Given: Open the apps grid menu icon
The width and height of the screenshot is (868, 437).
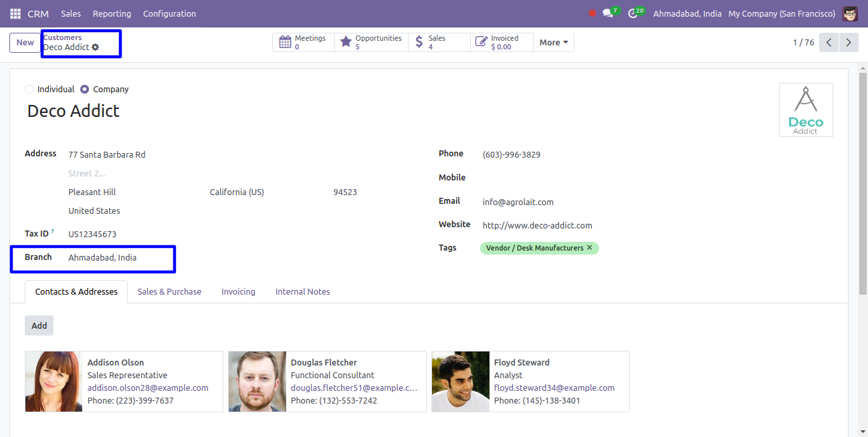Looking at the screenshot, I should point(15,13).
